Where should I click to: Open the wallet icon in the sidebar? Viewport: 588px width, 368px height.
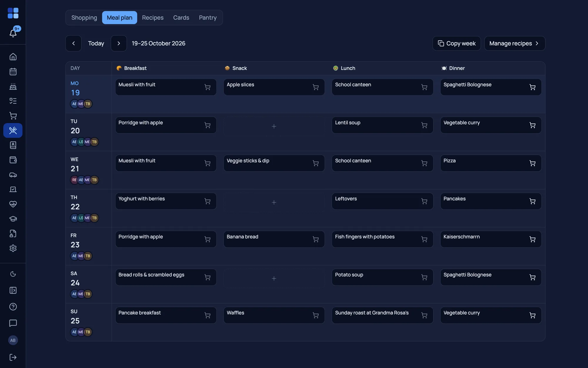13,160
